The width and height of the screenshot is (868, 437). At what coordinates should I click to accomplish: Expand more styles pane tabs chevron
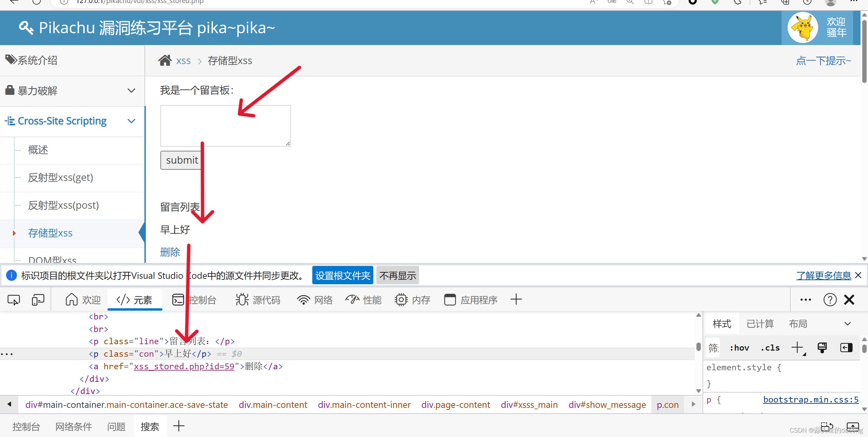pos(847,324)
